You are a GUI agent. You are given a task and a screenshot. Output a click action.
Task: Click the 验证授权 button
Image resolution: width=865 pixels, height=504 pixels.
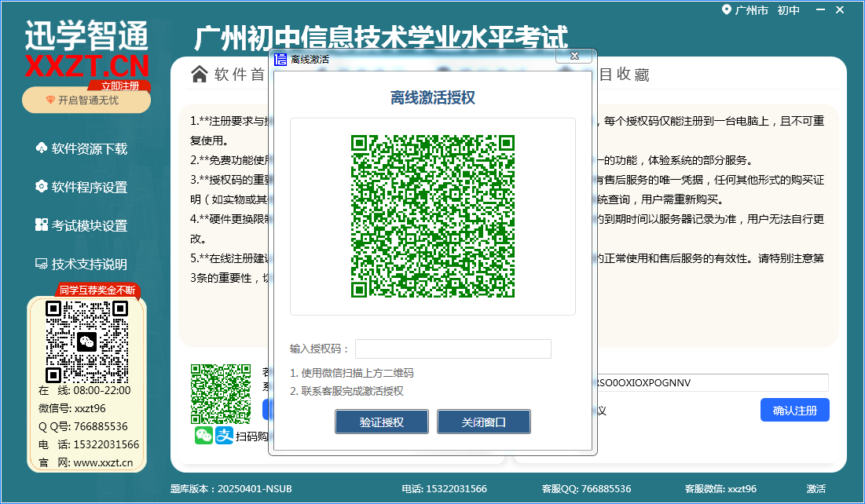382,422
